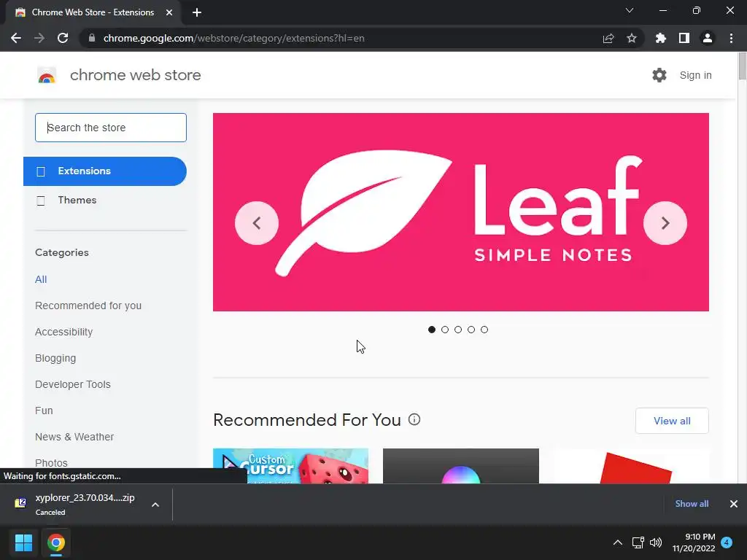The image size is (747, 560).
Task: Go back to the previous page
Action: [16, 38]
